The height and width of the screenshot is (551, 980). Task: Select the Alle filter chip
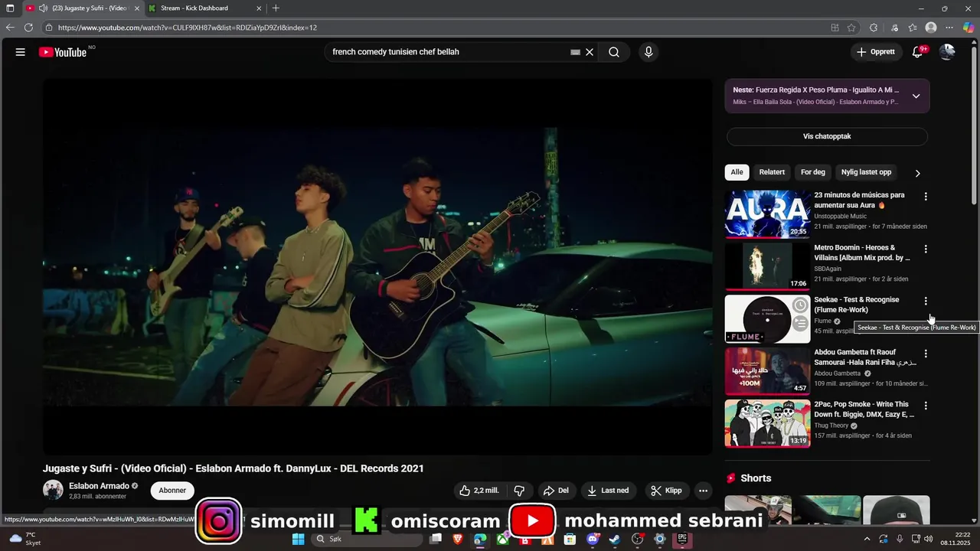coord(737,172)
